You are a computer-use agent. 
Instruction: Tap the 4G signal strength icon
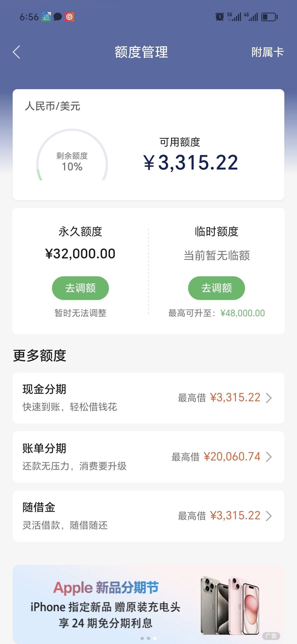tap(251, 17)
